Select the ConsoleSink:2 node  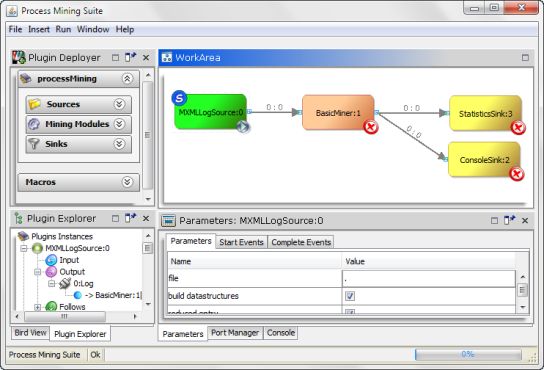pos(484,160)
